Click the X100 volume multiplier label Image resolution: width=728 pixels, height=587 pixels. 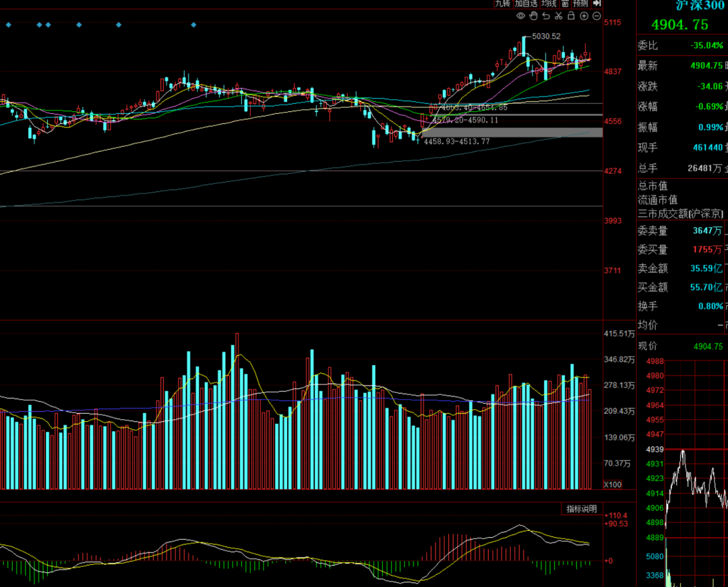click(x=612, y=485)
